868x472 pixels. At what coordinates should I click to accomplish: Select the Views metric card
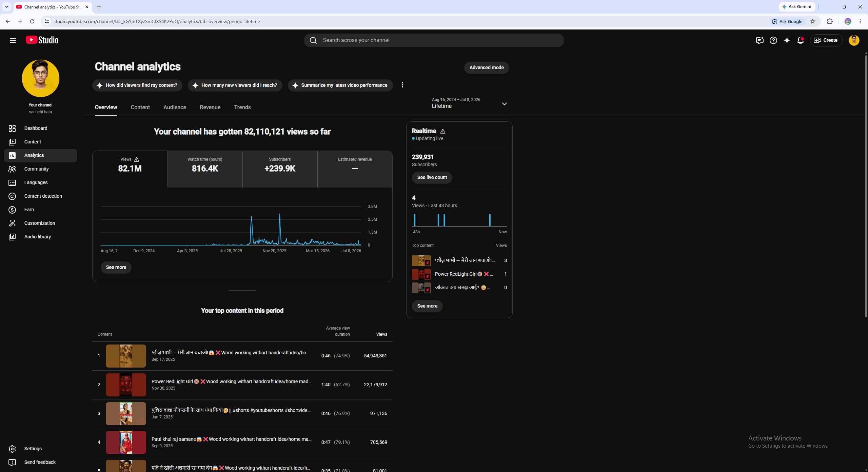(130, 169)
